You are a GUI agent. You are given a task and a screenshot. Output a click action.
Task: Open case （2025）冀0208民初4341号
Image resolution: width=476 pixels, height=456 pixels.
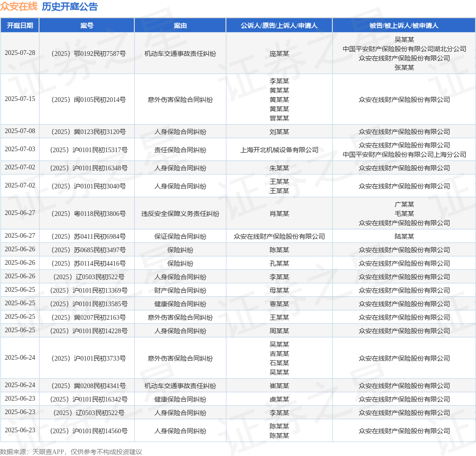(x=87, y=386)
